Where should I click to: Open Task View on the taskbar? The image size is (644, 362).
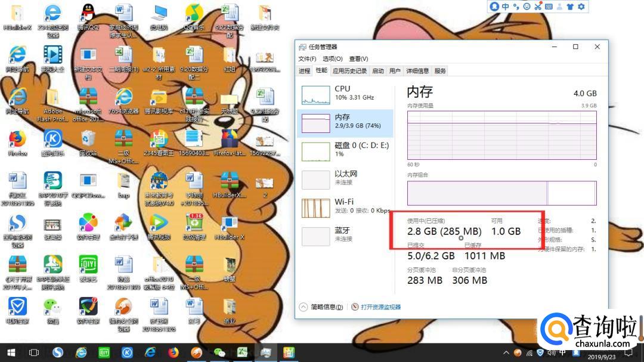click(34, 352)
